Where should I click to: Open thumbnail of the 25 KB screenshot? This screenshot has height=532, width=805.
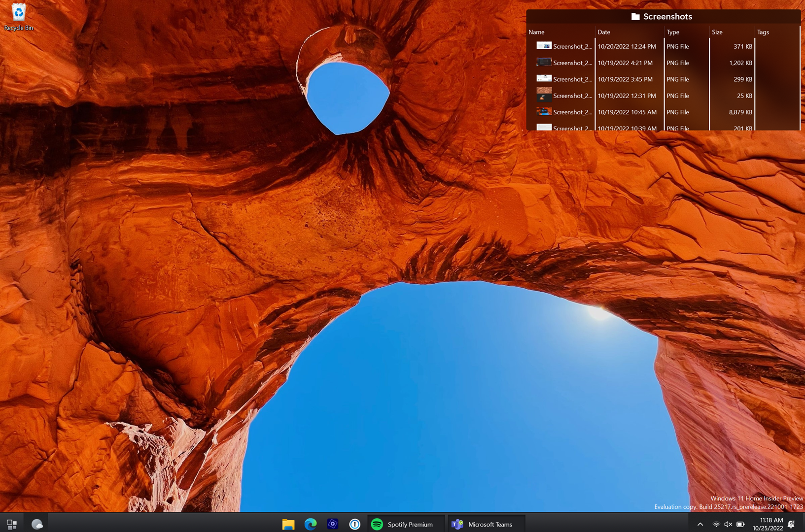[544, 95]
